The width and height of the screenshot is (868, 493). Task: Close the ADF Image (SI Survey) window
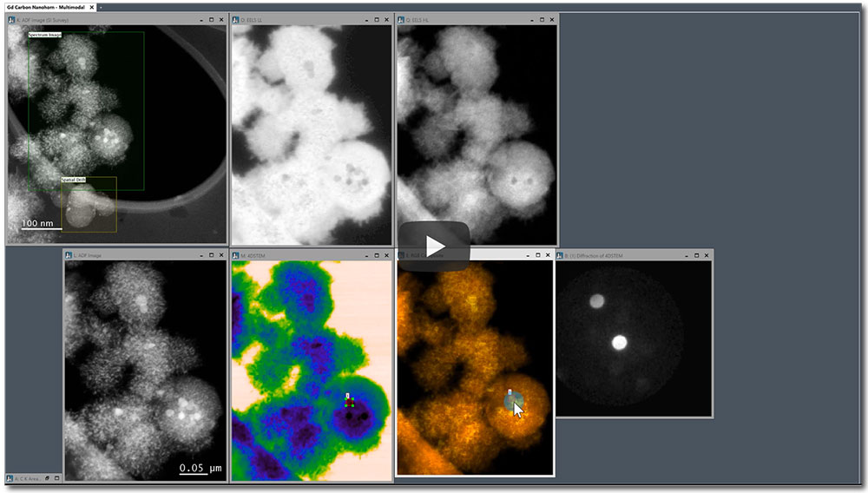[x=220, y=20]
